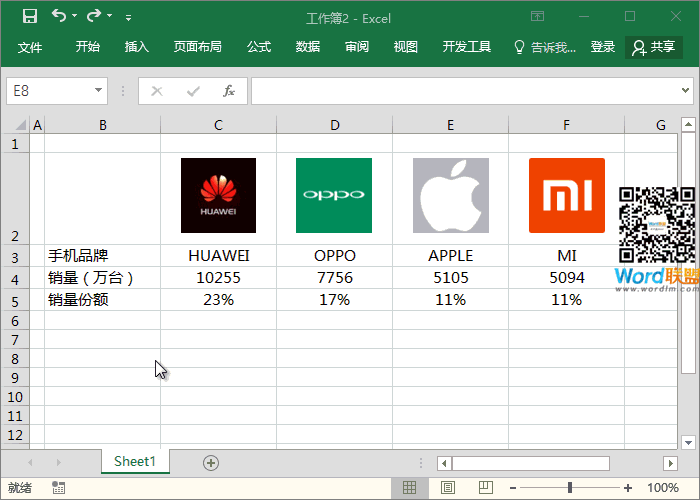
Task: Select the cell labeled 销量份额
Action: click(x=102, y=300)
